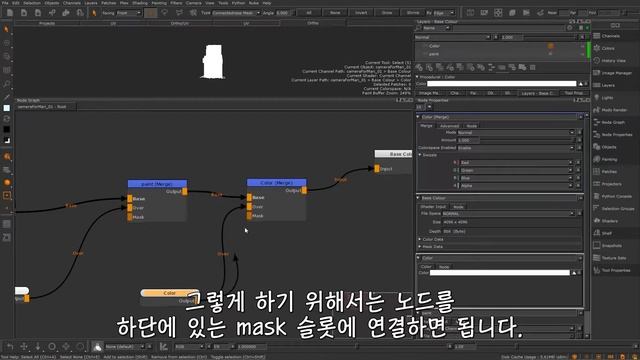640x360 pixels.
Task: Switch to the Ortho/UV view tab
Action: coord(180,23)
